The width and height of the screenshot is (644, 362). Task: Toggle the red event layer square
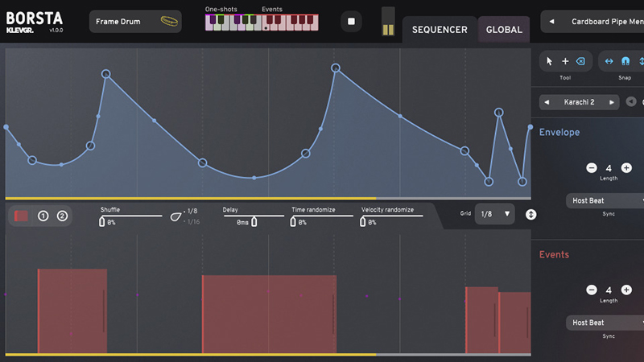22,216
